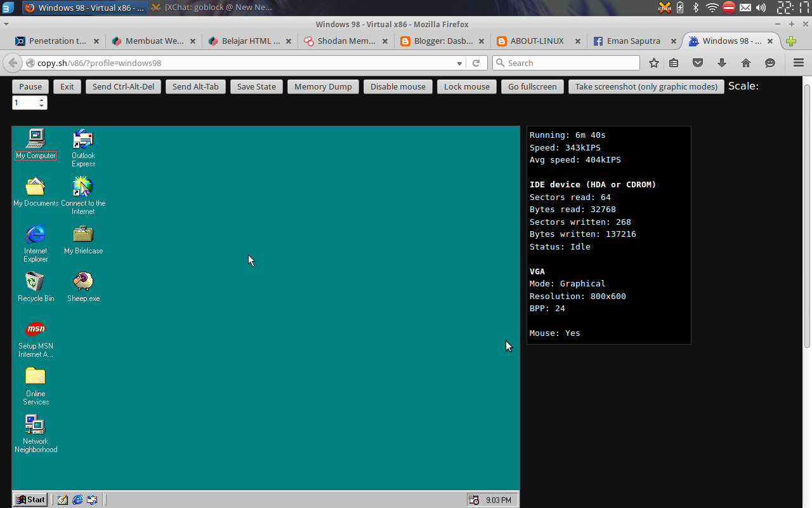Send Alt-Tab to the emulator

(195, 86)
